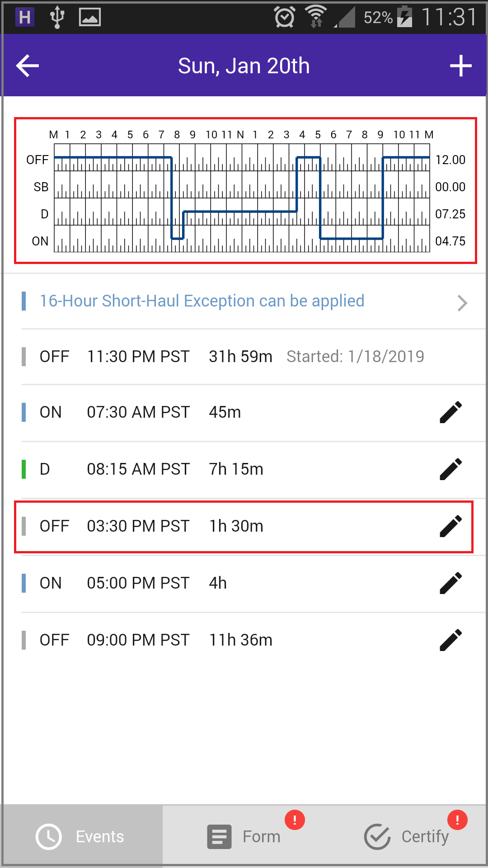Edit the D 08:15 AM driving event

point(451,469)
